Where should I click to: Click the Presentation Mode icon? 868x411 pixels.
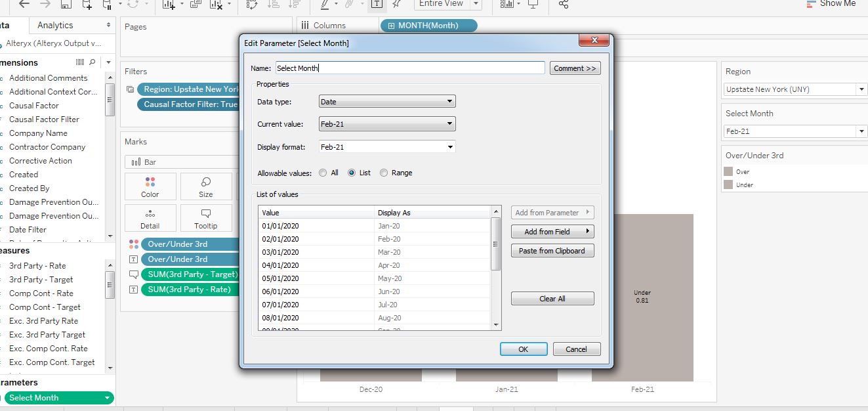point(533,4)
